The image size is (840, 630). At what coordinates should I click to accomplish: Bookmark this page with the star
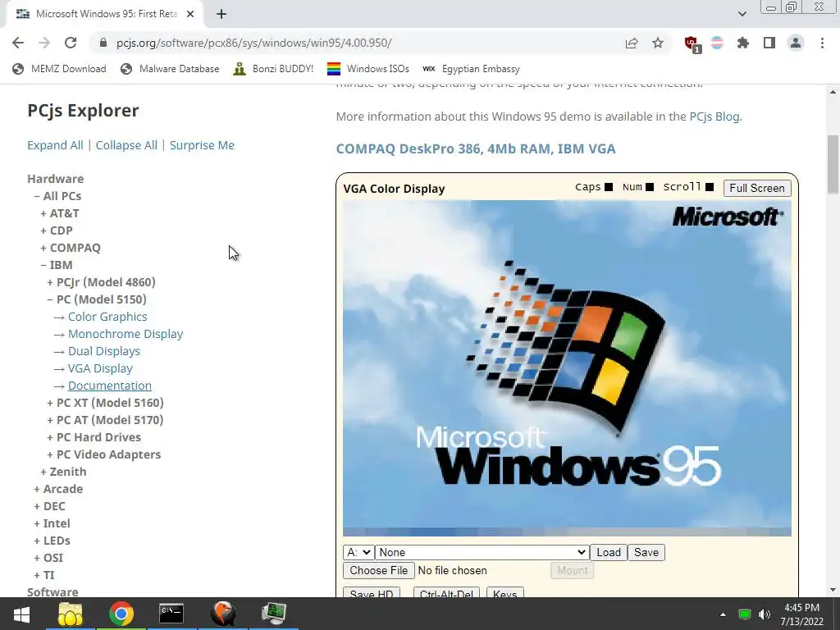click(658, 43)
